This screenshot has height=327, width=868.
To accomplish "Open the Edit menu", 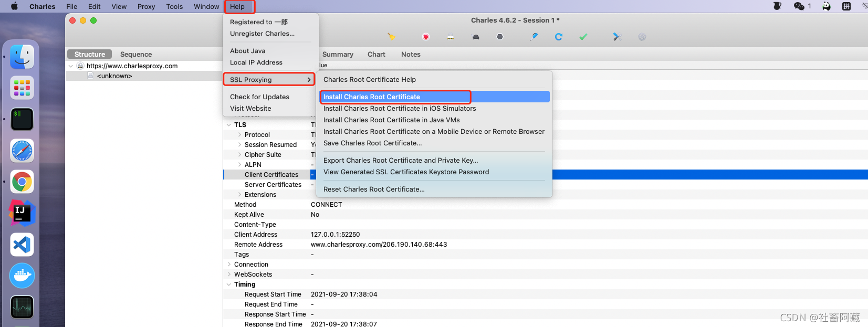I will [x=95, y=6].
